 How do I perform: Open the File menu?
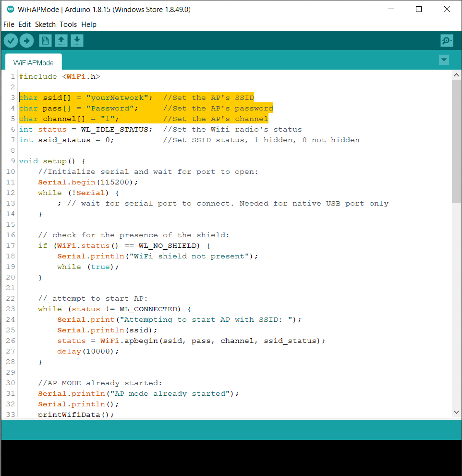coord(9,24)
